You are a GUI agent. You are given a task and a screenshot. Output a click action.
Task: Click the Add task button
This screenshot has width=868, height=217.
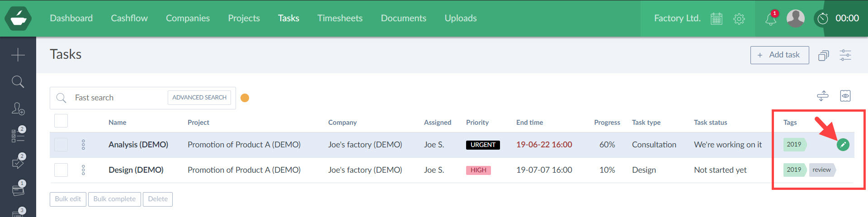point(779,55)
